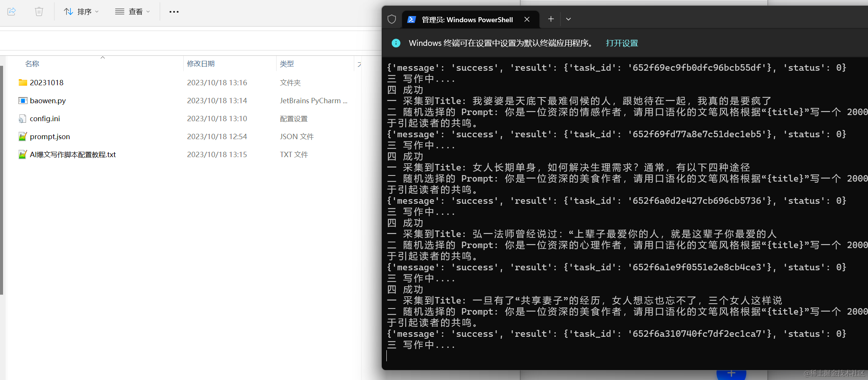
Task: Click the config.ini file icon
Action: (x=23, y=119)
